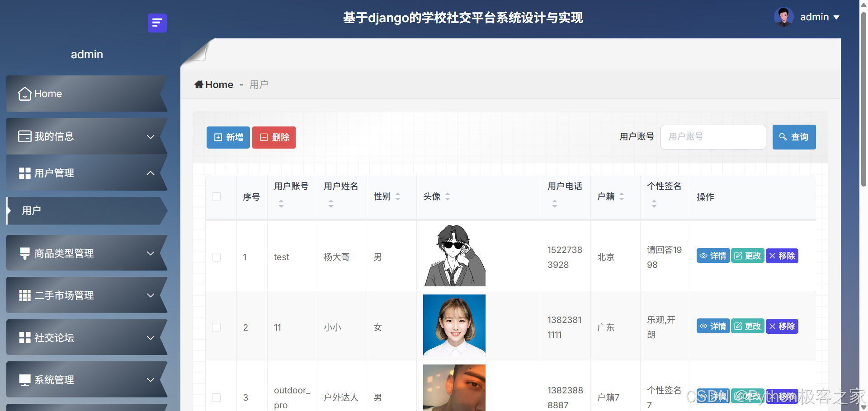This screenshot has width=868, height=411.
Task: Click the red 删除 button
Action: [274, 137]
